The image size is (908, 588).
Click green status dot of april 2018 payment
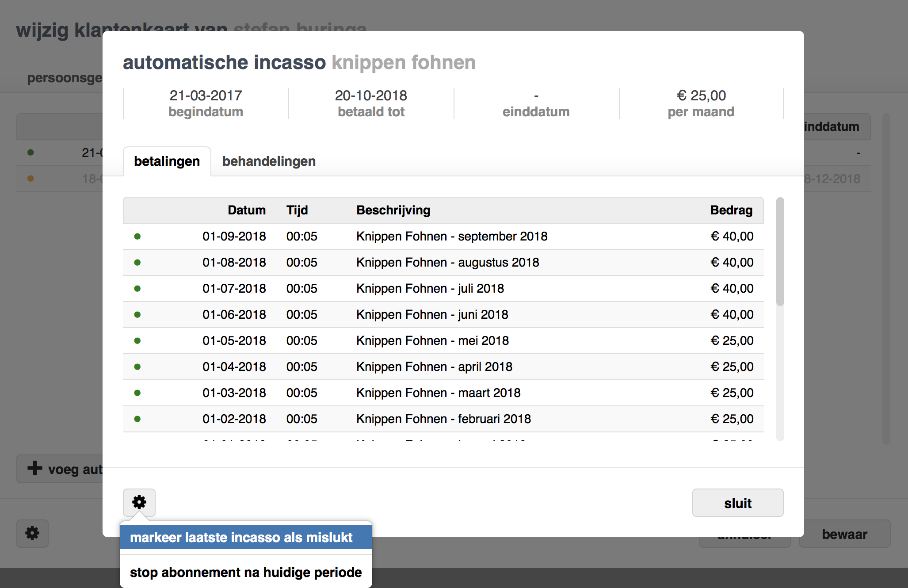pyautogui.click(x=137, y=367)
